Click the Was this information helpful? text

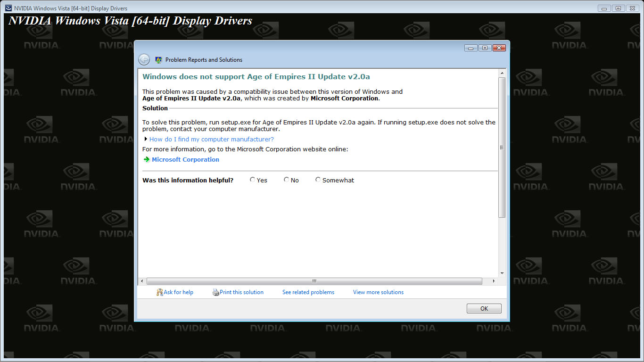tap(188, 180)
